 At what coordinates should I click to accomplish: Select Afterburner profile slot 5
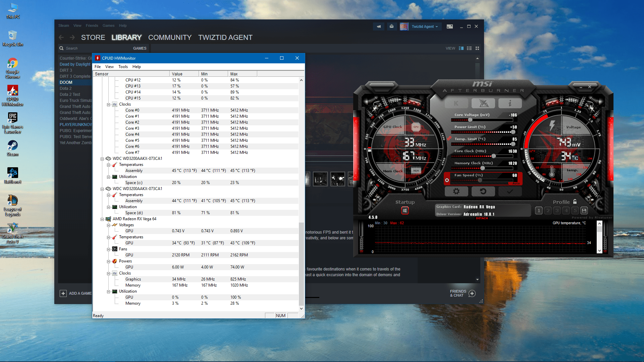pos(575,210)
